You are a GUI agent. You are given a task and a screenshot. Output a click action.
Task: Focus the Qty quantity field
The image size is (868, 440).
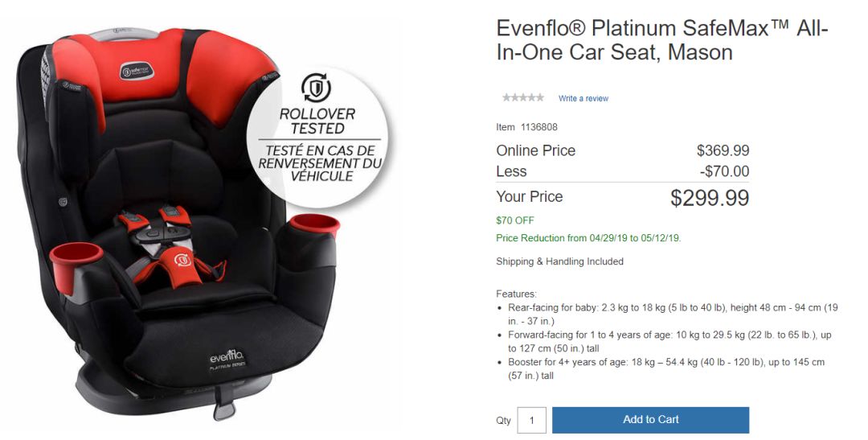[x=531, y=420]
